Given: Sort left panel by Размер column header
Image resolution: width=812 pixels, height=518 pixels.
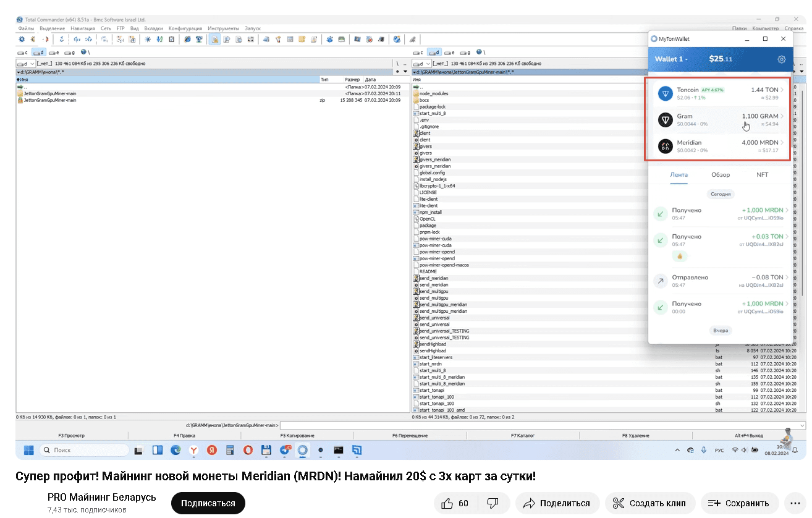Looking at the screenshot, I should 352,80.
